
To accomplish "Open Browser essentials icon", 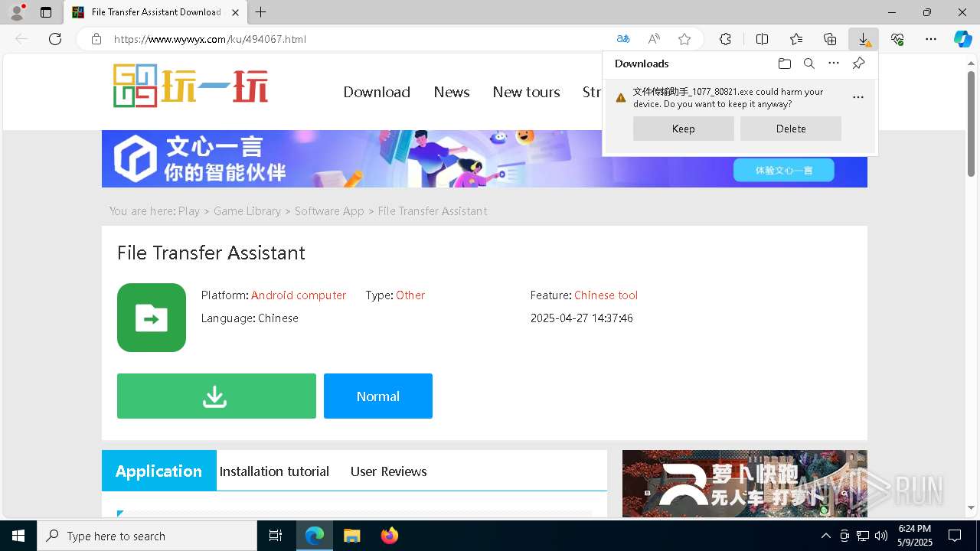I will [897, 39].
